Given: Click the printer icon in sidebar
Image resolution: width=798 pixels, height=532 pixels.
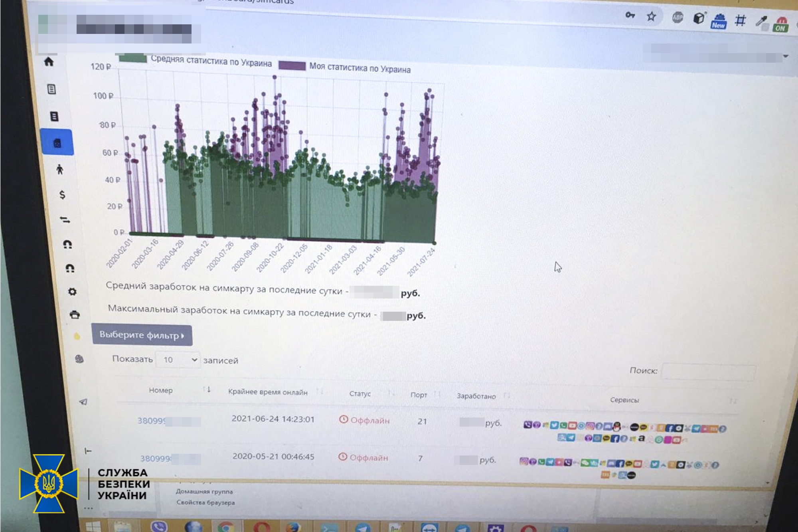Looking at the screenshot, I should click(x=75, y=315).
